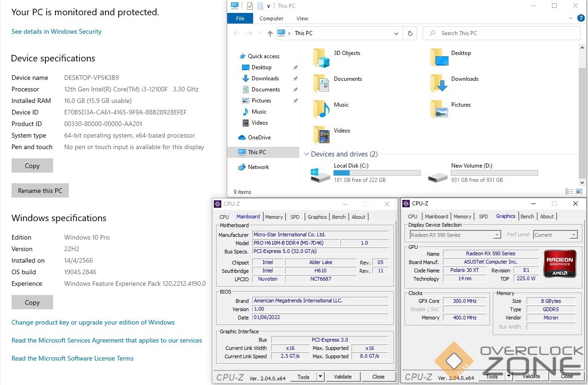Open See details in Windows Security link
Screen dimensions: 588x385
click(56, 31)
